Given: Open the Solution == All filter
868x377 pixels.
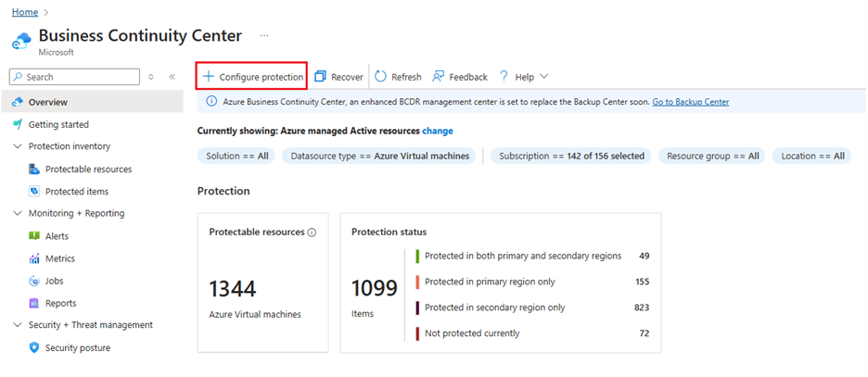Looking at the screenshot, I should (x=236, y=156).
